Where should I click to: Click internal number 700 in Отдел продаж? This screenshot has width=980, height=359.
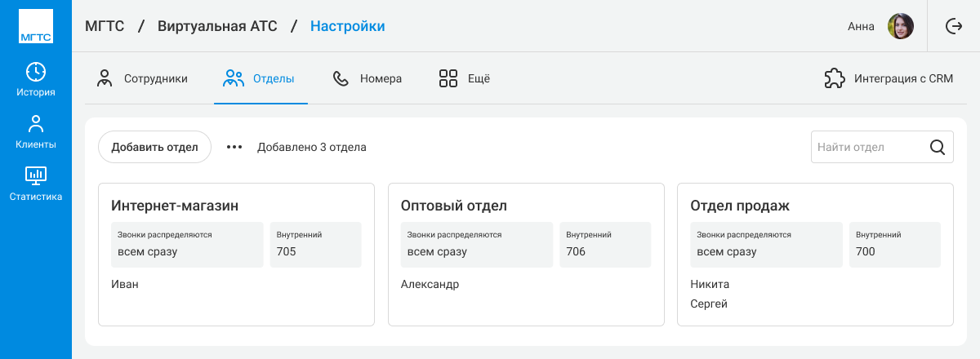pos(894,245)
